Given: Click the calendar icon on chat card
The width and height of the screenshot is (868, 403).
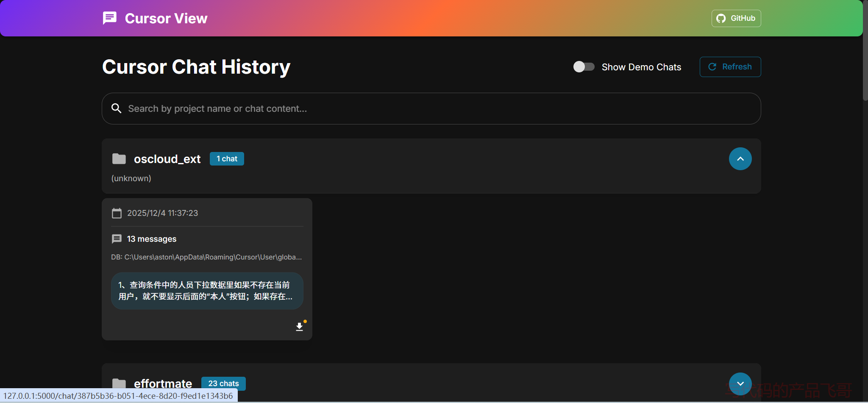Looking at the screenshot, I should pos(117,213).
